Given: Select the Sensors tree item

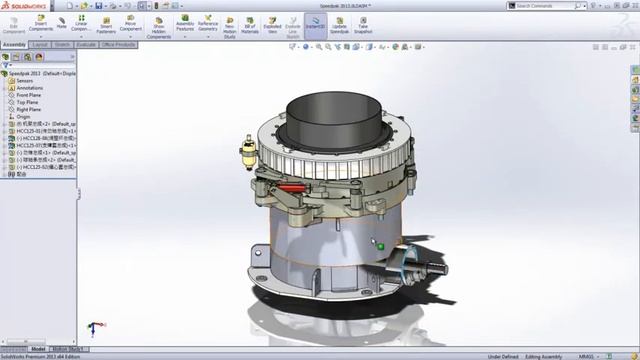Looking at the screenshot, I should pos(24,81).
